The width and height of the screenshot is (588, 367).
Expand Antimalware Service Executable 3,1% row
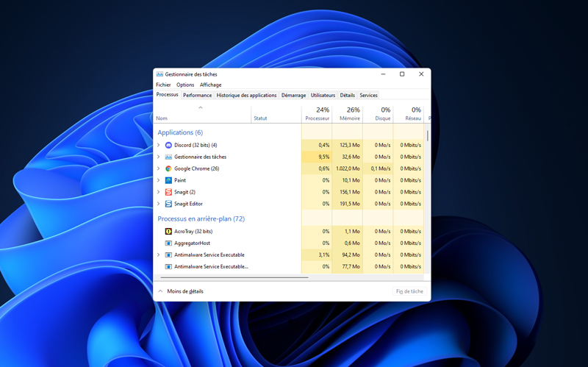click(x=158, y=254)
